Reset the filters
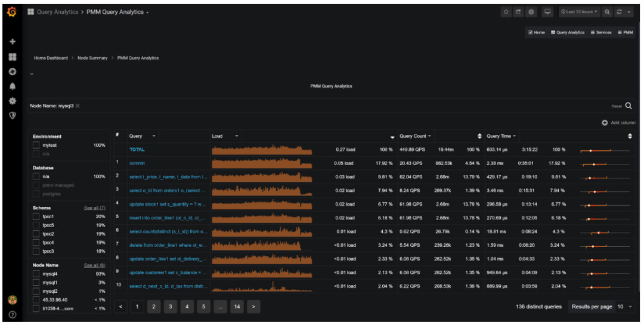The height and width of the screenshot is (325, 644). pyautogui.click(x=617, y=106)
